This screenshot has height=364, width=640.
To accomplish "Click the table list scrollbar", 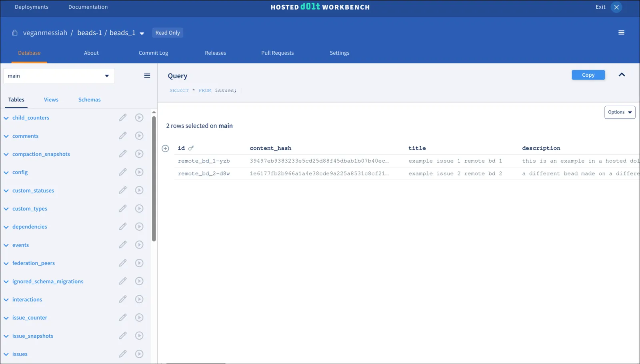I will pyautogui.click(x=154, y=179).
